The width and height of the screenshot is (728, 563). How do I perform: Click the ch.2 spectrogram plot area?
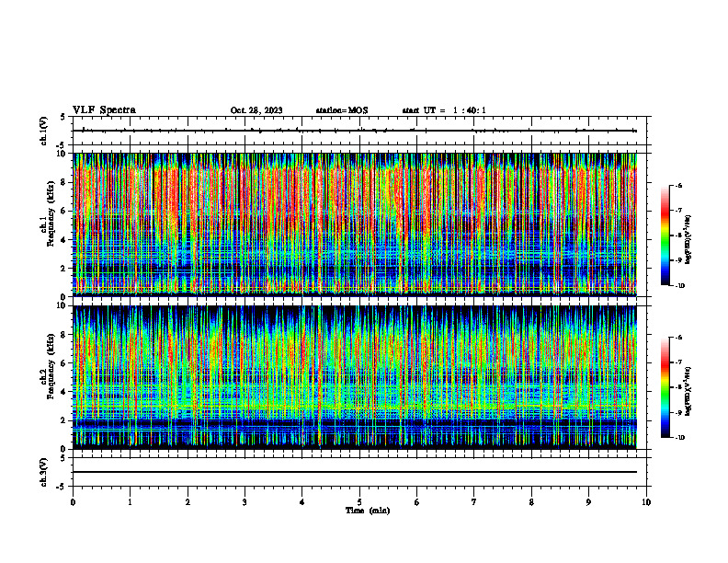click(x=355, y=377)
